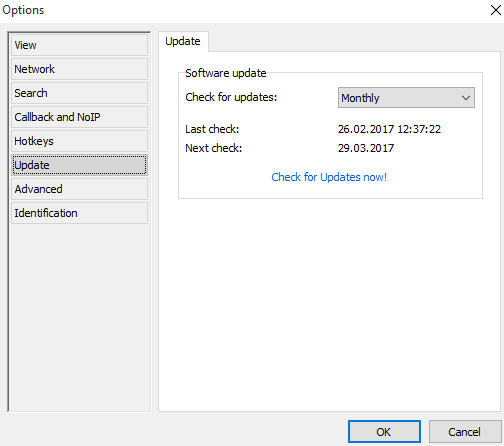Close the Options dialog
Image resolution: width=504 pixels, height=446 pixels.
(x=496, y=10)
